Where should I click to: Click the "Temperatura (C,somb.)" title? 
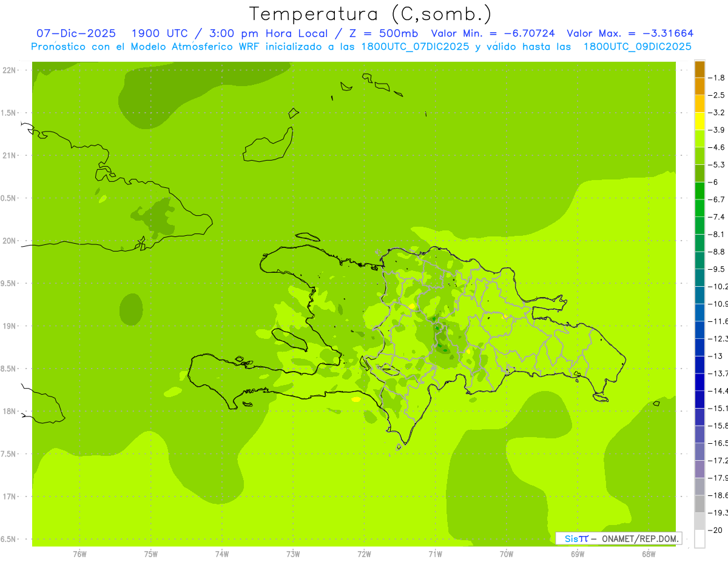click(371, 13)
